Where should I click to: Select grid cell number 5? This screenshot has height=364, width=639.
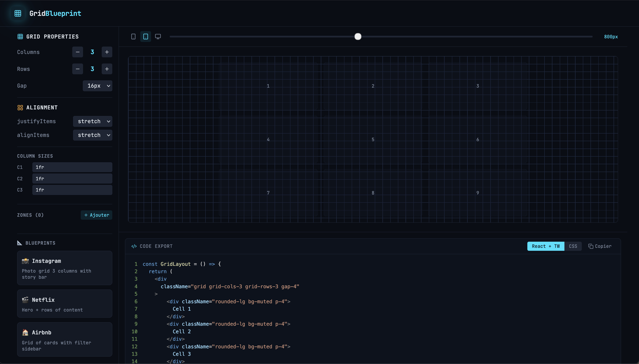pyautogui.click(x=373, y=139)
